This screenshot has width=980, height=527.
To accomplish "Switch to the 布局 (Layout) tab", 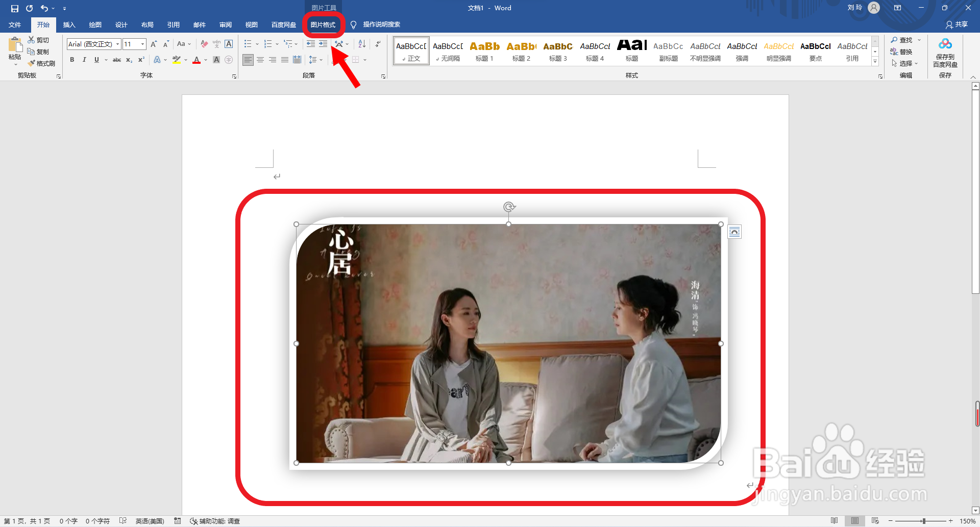I will (x=147, y=24).
